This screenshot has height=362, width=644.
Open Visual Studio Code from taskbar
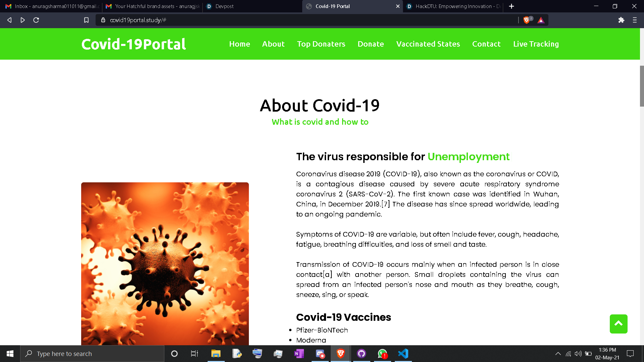(x=403, y=354)
